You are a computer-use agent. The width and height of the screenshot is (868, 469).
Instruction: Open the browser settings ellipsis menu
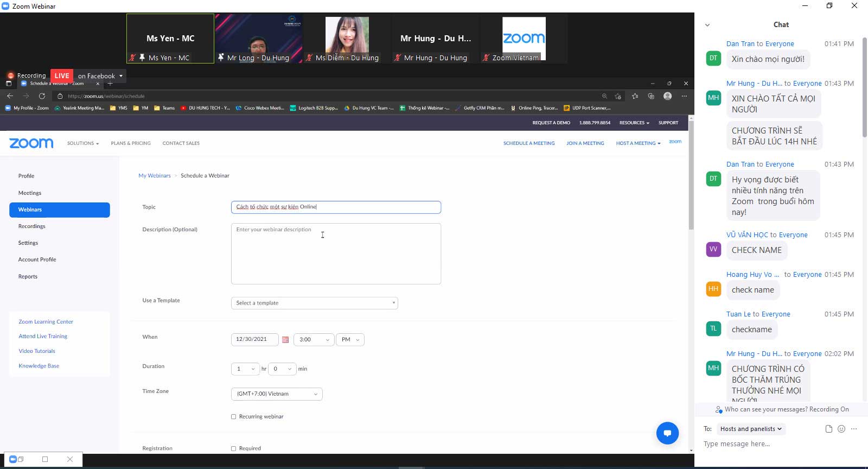[x=685, y=96]
